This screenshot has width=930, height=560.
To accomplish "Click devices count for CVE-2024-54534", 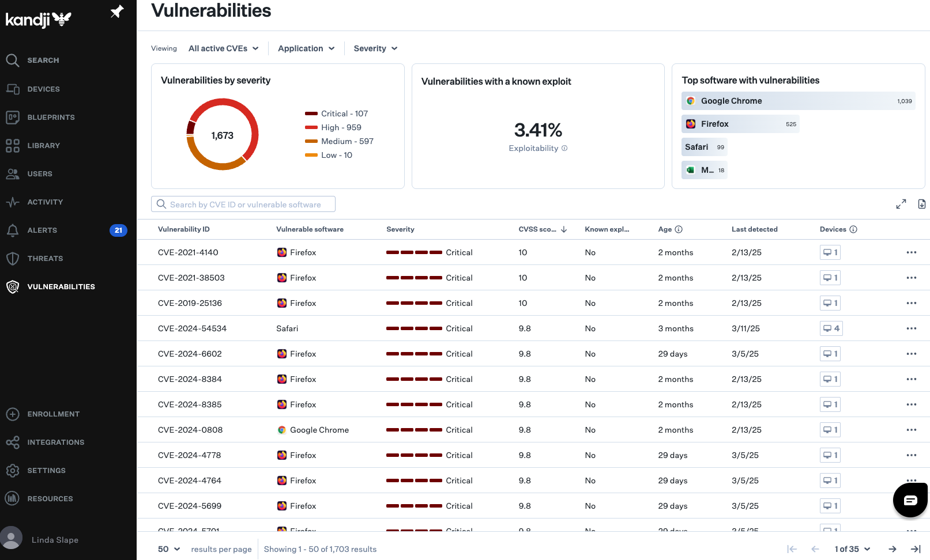I will point(830,328).
